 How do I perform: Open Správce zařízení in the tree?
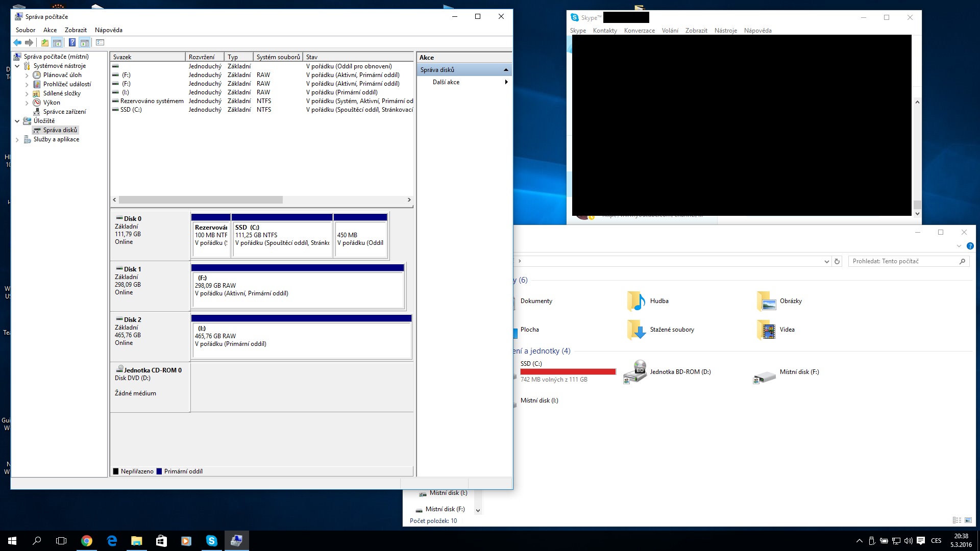coord(64,112)
